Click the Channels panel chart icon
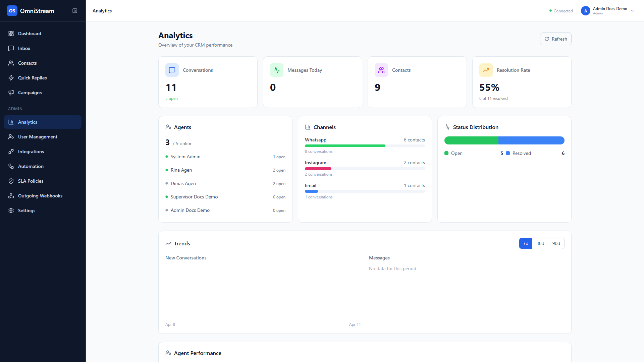This screenshot has height=362, width=644. pos(308,127)
